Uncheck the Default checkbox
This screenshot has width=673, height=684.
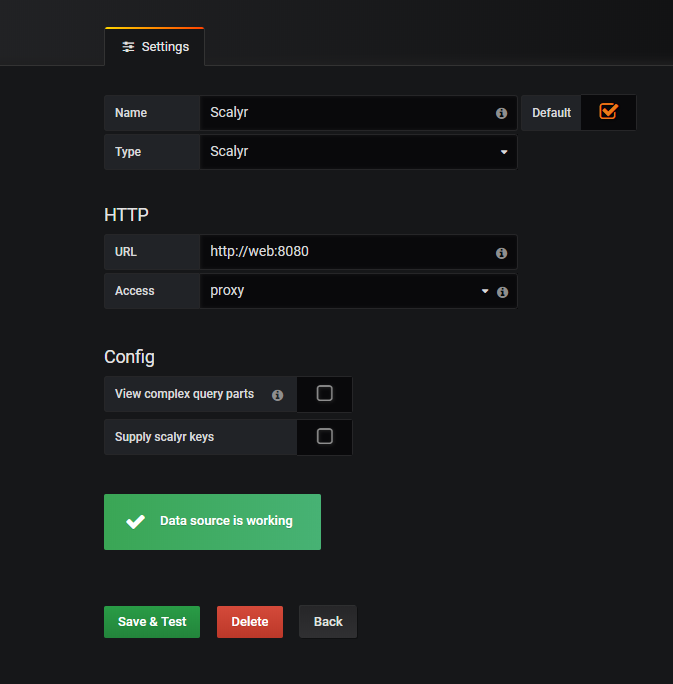(608, 111)
